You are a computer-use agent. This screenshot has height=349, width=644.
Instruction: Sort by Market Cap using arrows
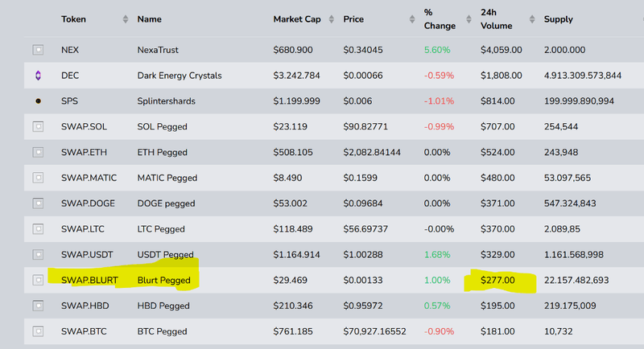point(331,18)
